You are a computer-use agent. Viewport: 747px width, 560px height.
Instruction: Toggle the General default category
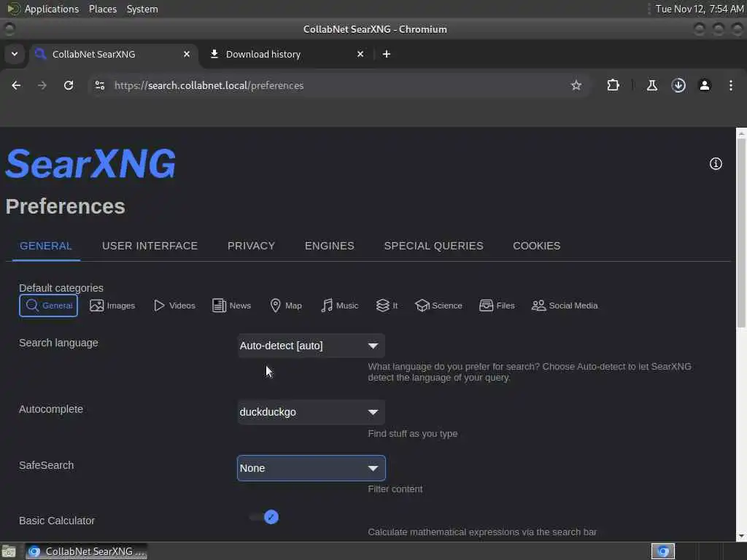pyautogui.click(x=49, y=306)
